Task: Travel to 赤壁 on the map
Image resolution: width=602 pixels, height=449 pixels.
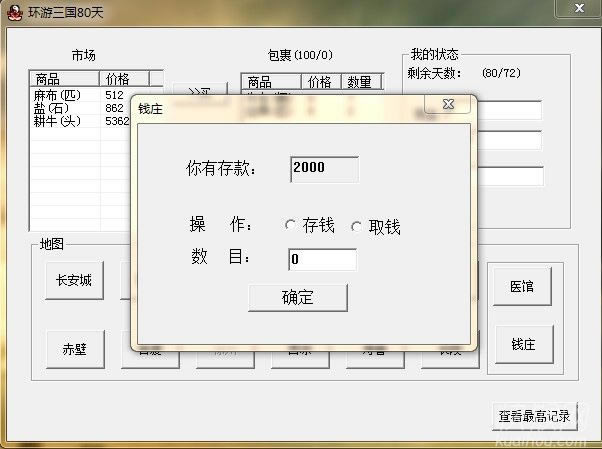Action: (x=74, y=349)
